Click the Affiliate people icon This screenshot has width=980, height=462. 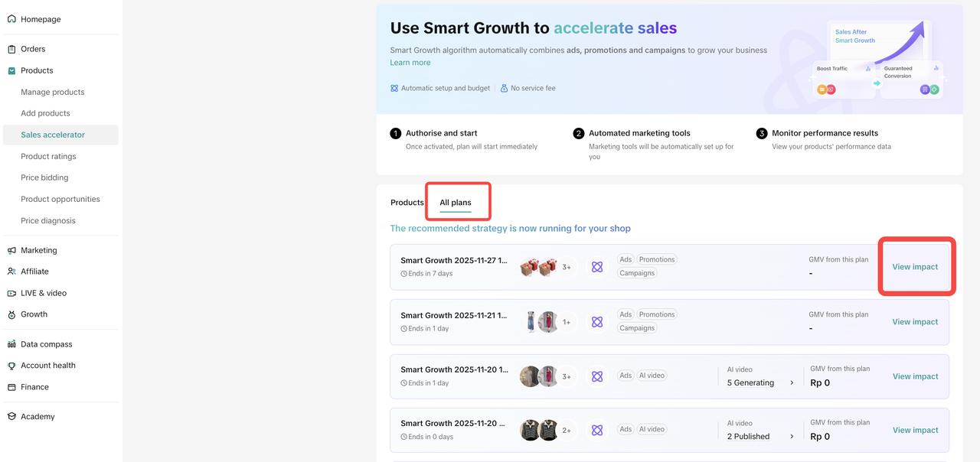pyautogui.click(x=11, y=272)
